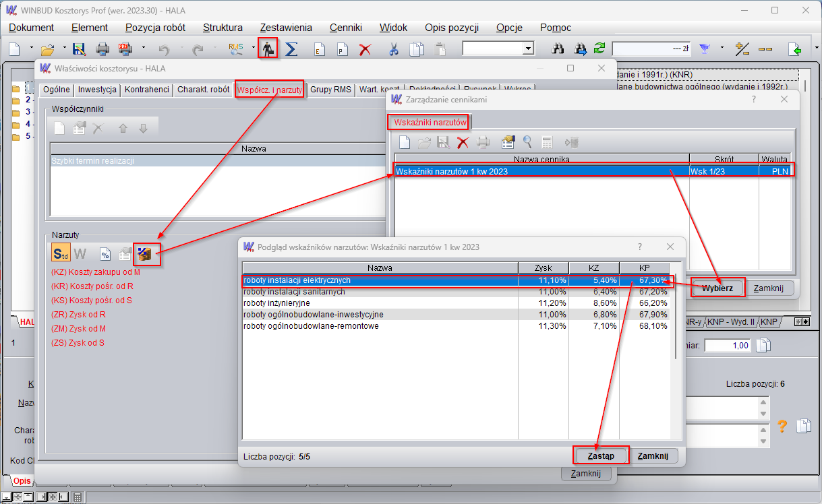The height and width of the screenshot is (504, 822).
Task: Open the Dokument menu
Action: (x=31, y=28)
